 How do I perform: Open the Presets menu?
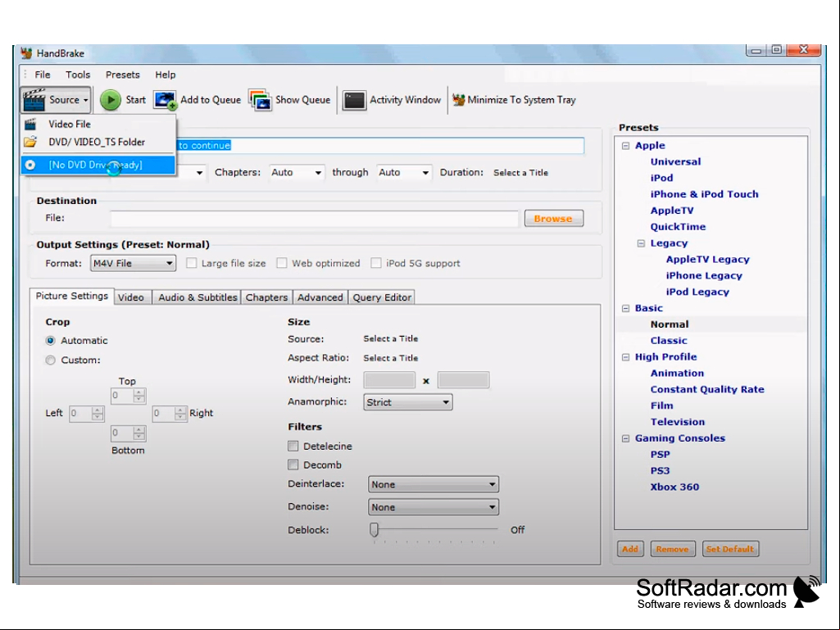123,75
